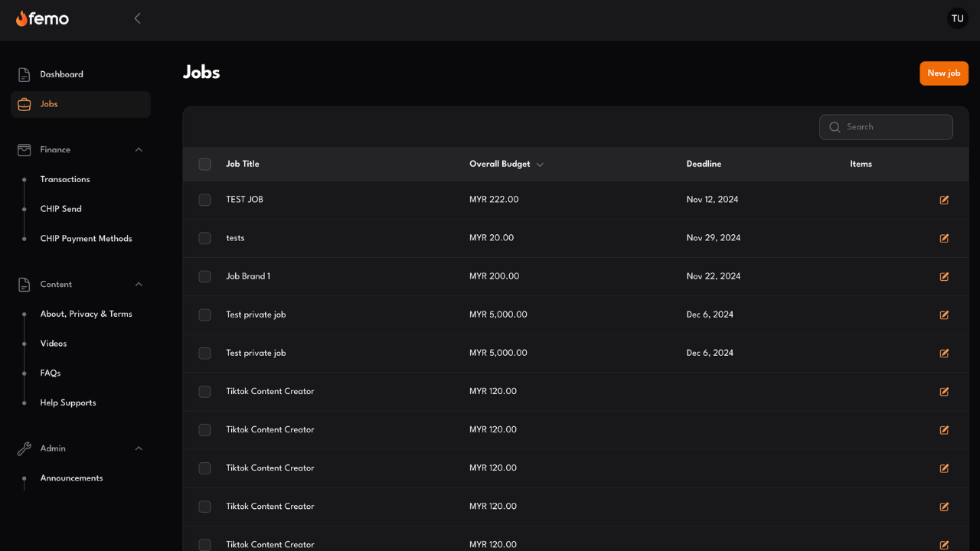Click the Content document icon in sidebar
Viewport: 980px width, 551px height.
coord(24,284)
